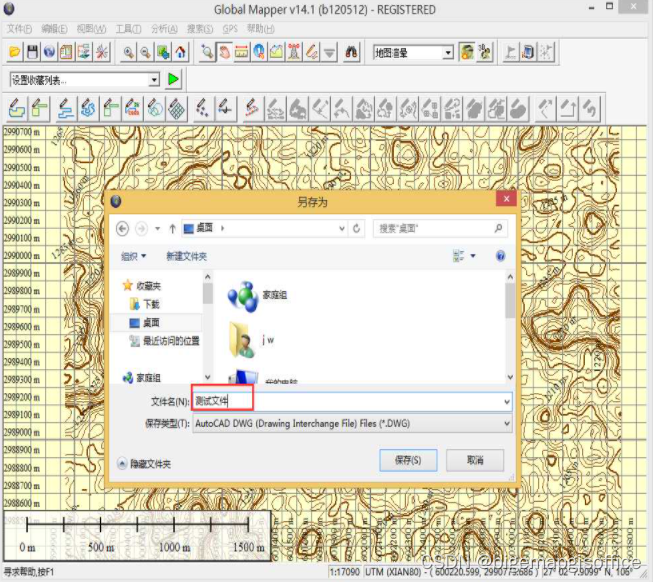Click the GPS flag marker icon
Screen dimensions: 656x582
[510, 52]
